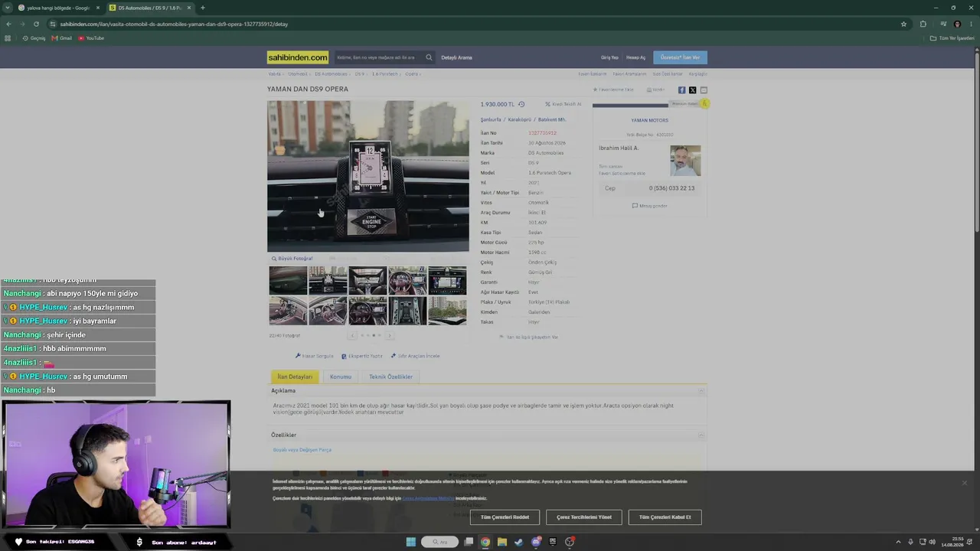Open price history icon beside 1.930.000 TL

521,104
